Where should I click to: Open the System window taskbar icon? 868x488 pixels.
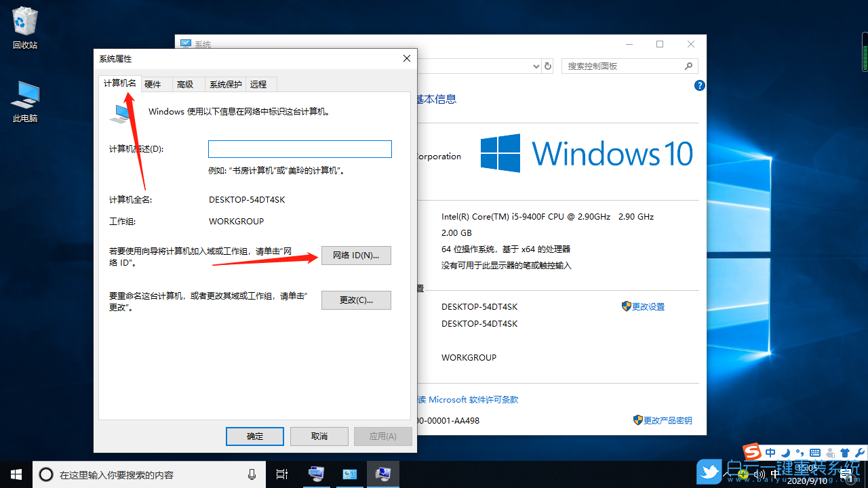(383, 474)
